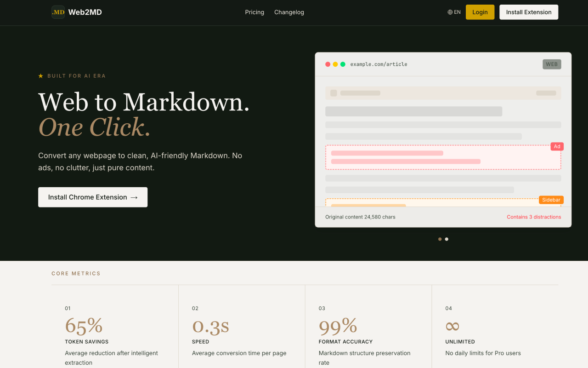
Task: Click the star icon beside BUILT FOR AI ERA
Action: click(41, 76)
